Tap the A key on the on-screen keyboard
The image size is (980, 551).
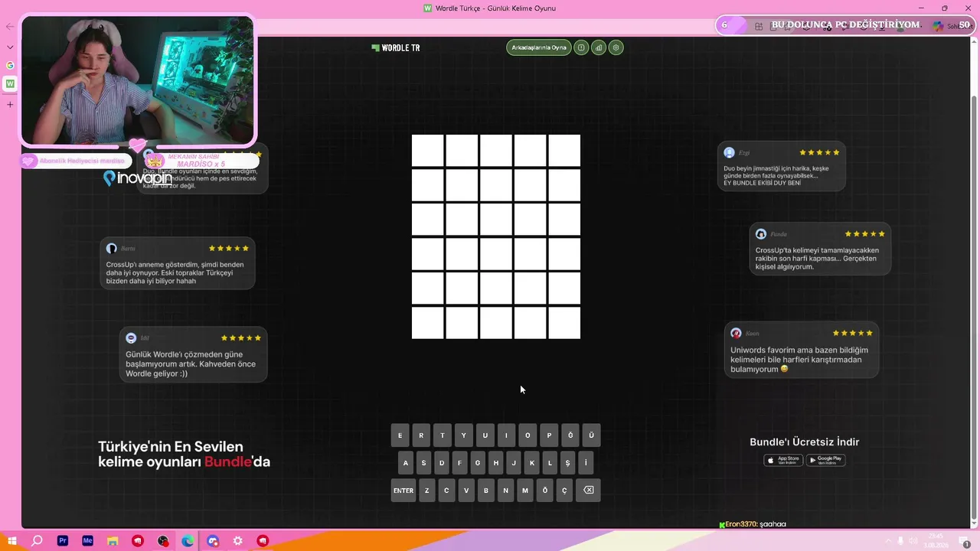406,463
